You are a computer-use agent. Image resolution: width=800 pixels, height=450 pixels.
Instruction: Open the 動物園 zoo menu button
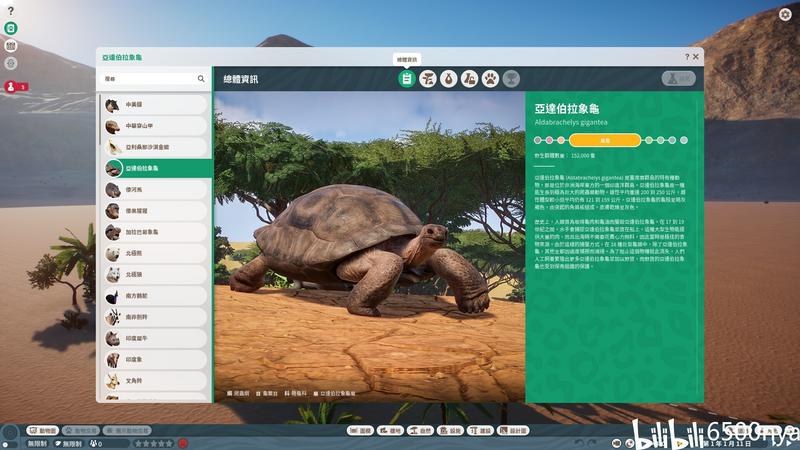[x=43, y=431]
